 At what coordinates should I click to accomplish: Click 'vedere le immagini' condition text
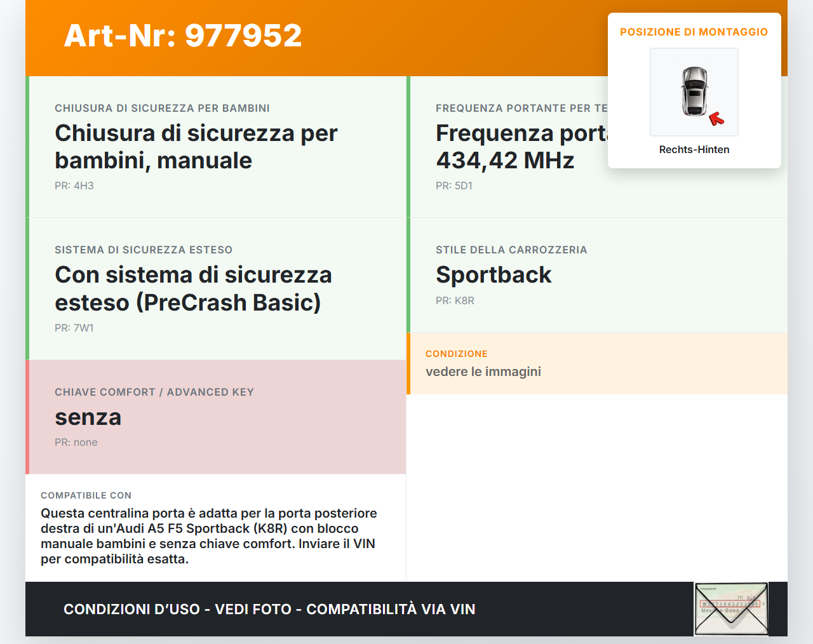483,372
